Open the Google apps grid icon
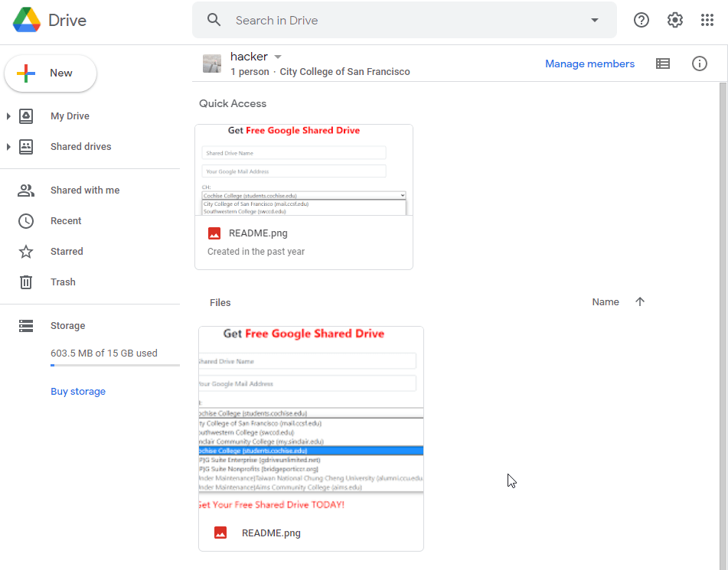728x570 pixels. click(707, 20)
